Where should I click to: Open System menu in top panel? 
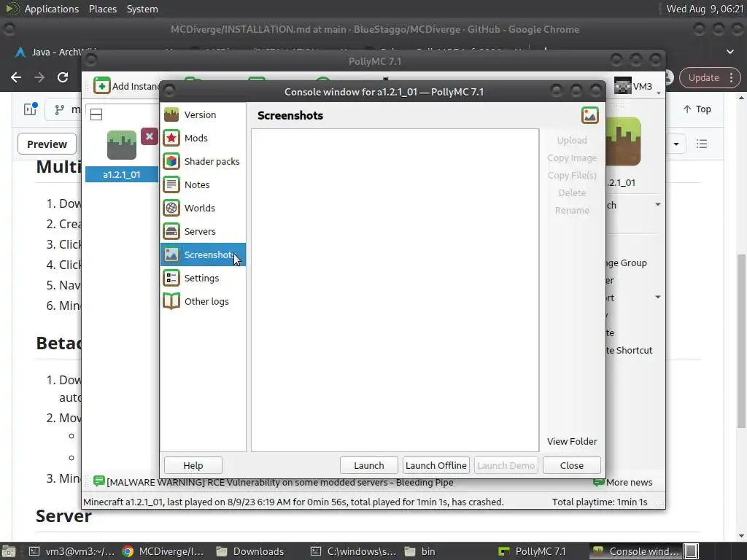tap(142, 9)
